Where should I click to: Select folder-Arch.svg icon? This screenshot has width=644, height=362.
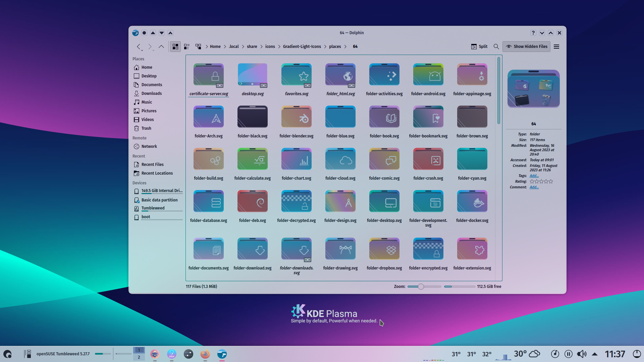pyautogui.click(x=209, y=117)
